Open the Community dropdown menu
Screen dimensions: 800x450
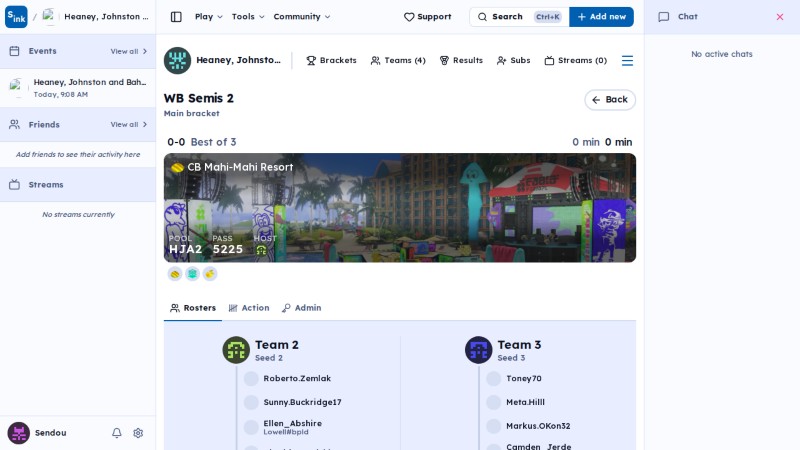pyautogui.click(x=302, y=17)
